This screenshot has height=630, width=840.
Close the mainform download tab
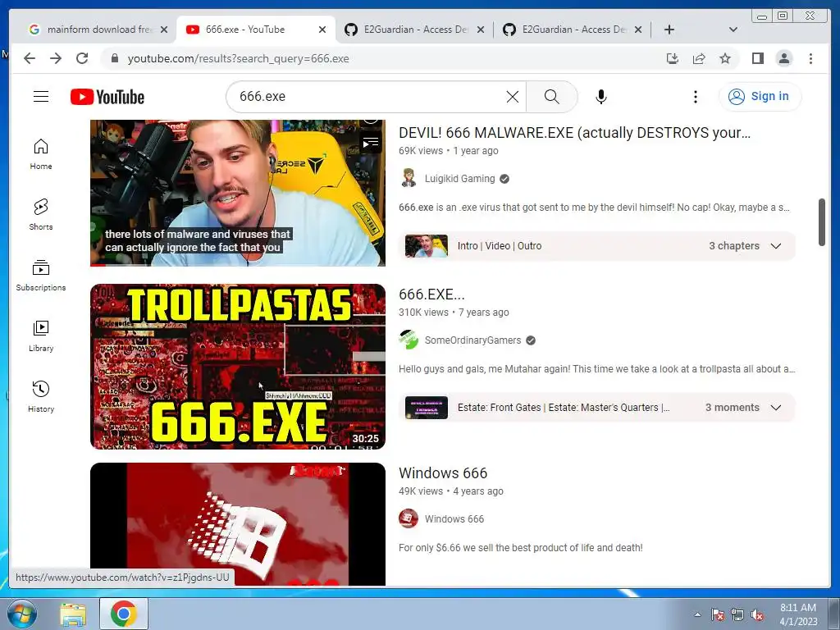click(x=164, y=30)
